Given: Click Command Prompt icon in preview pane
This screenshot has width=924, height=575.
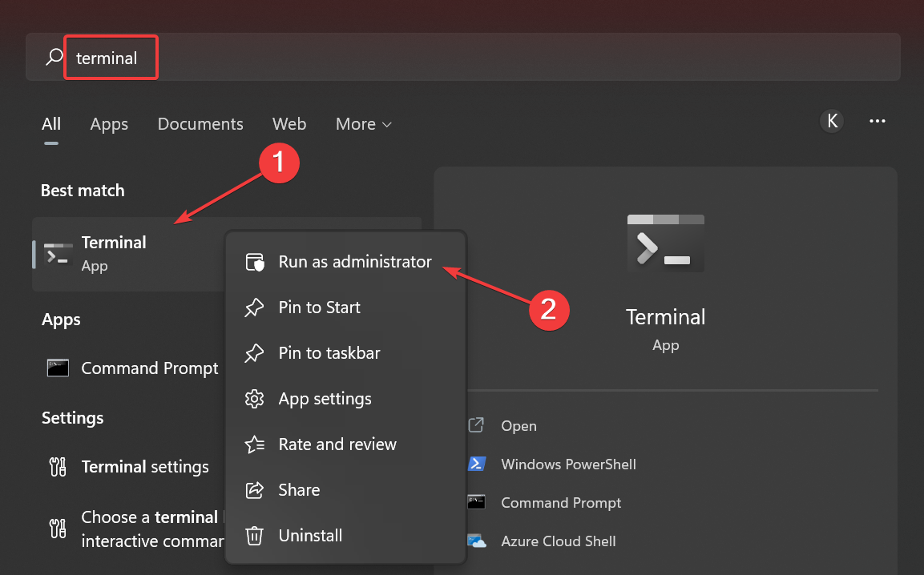Looking at the screenshot, I should tap(476, 502).
